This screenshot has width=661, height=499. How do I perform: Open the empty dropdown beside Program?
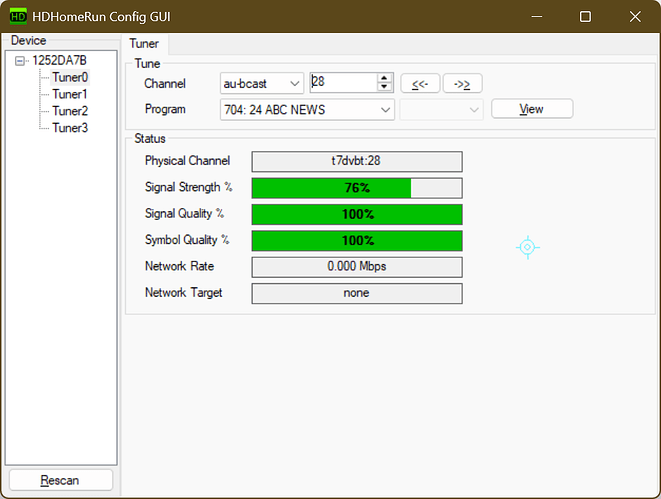(x=441, y=109)
